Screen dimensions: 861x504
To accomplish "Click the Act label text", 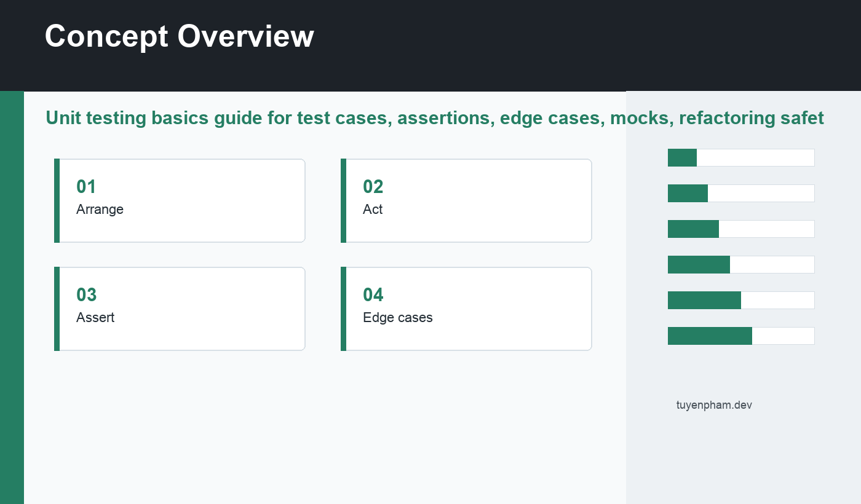I will [x=373, y=210].
